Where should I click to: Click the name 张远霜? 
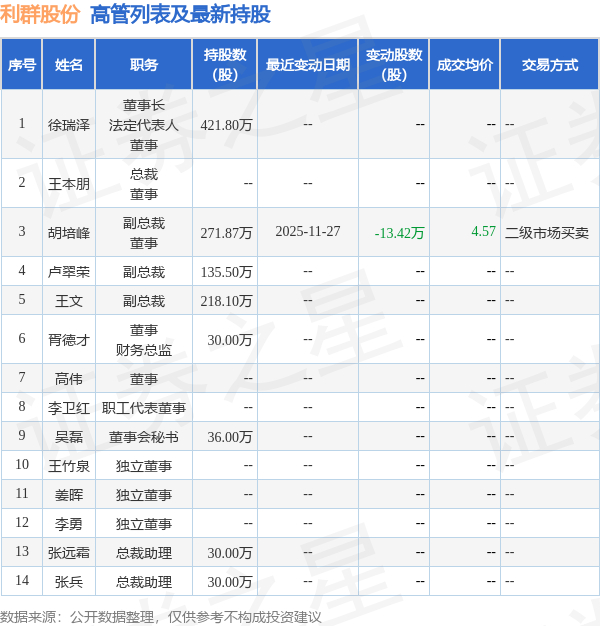[69, 553]
